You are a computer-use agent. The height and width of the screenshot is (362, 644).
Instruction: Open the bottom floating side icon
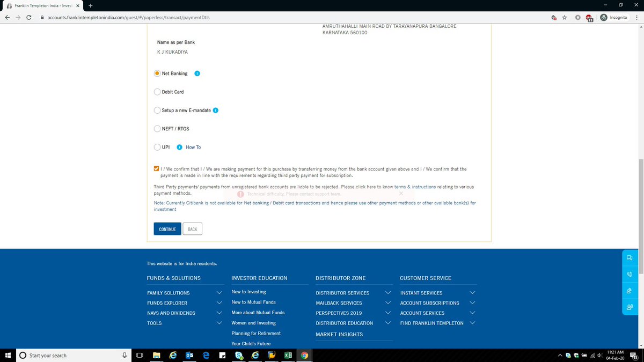pyautogui.click(x=630, y=307)
